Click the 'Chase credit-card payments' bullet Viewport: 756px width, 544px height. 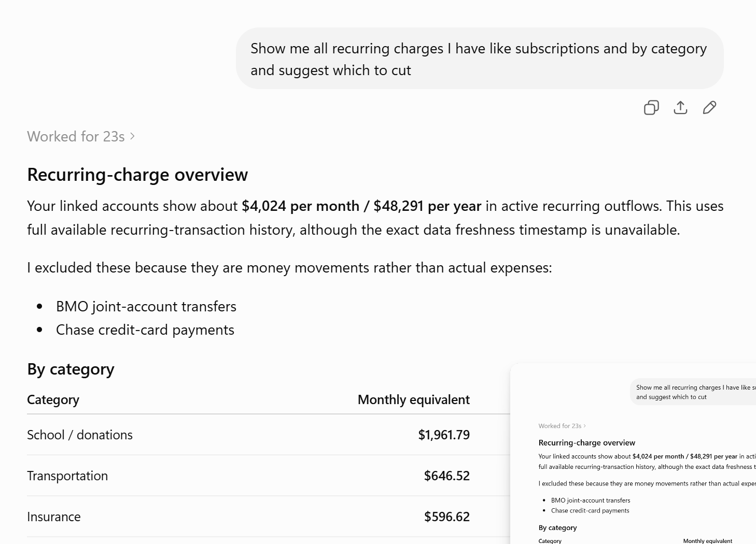pos(145,330)
